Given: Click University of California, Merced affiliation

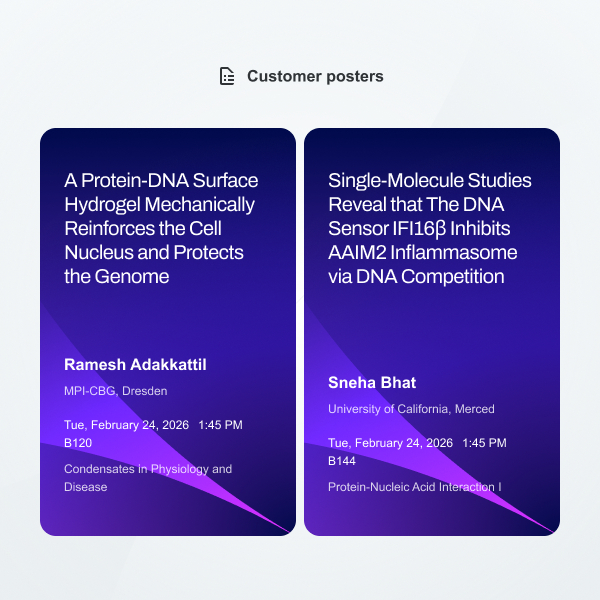Looking at the screenshot, I should click(411, 409).
